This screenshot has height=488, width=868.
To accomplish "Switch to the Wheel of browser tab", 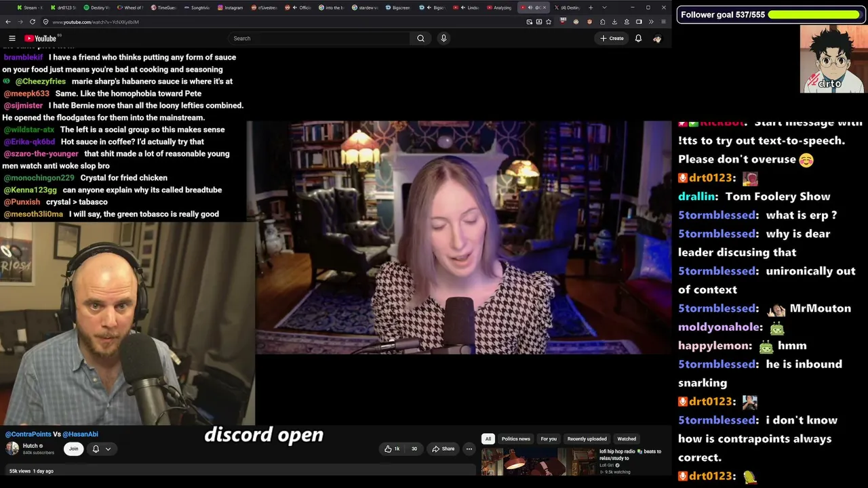I will tap(130, 7).
